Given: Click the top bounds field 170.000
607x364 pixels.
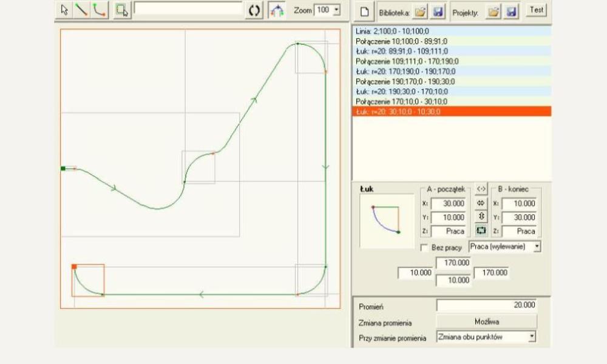Looking at the screenshot, I should [x=453, y=263].
